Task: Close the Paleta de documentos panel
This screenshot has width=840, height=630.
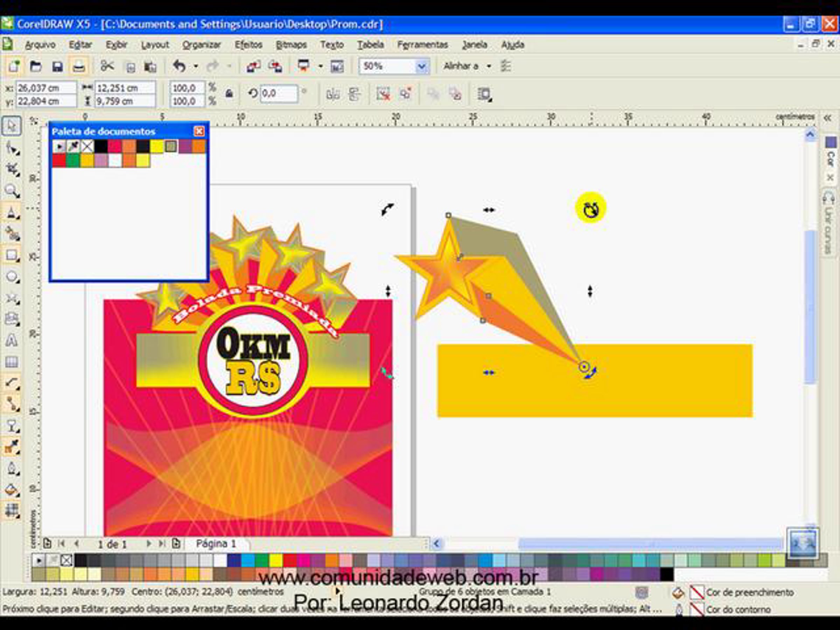Action: [199, 131]
